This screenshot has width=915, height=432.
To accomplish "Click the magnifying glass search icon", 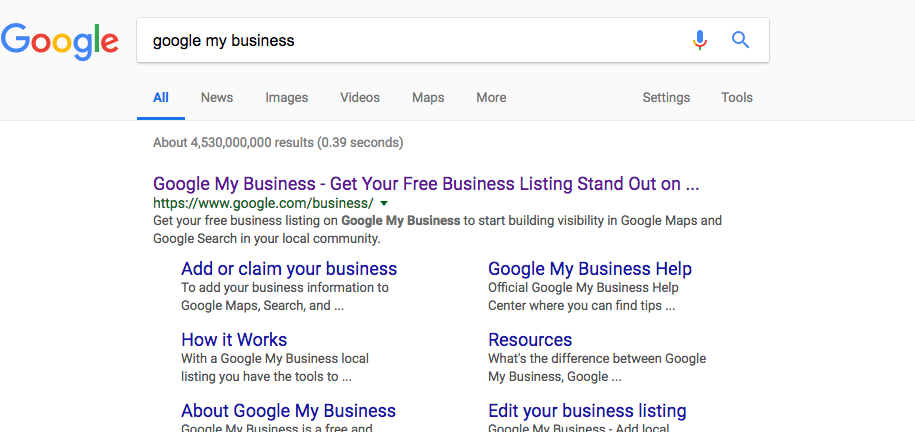I will point(740,40).
